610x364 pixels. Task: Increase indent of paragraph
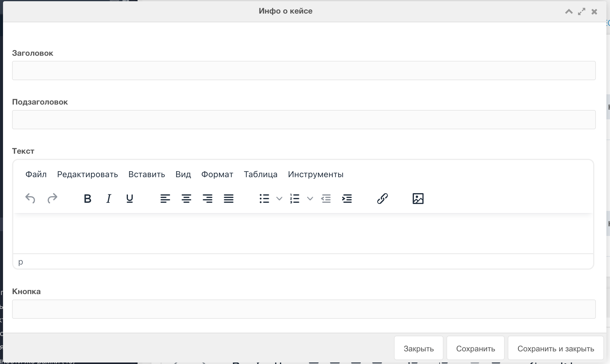(347, 199)
